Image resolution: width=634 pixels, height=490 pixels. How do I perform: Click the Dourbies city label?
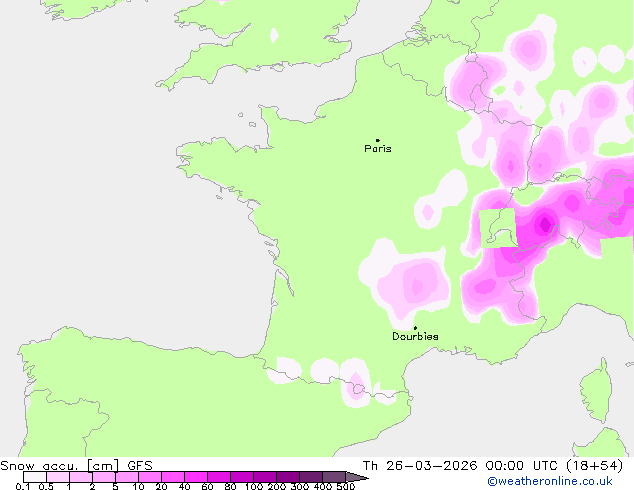pyautogui.click(x=415, y=336)
